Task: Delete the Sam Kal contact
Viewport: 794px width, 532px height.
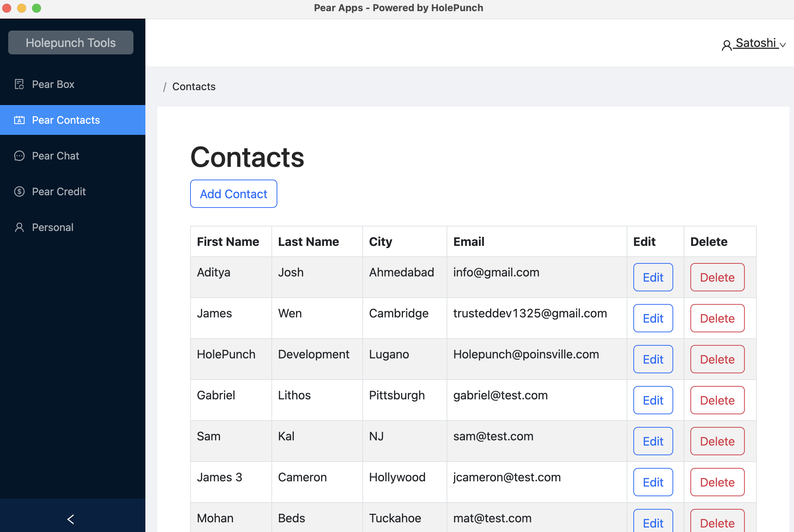Action: 717,441
